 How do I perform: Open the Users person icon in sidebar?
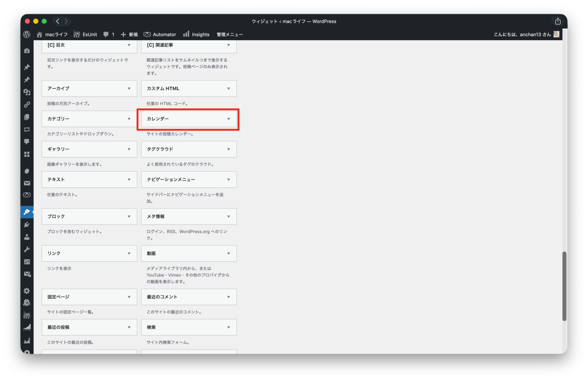tap(27, 237)
